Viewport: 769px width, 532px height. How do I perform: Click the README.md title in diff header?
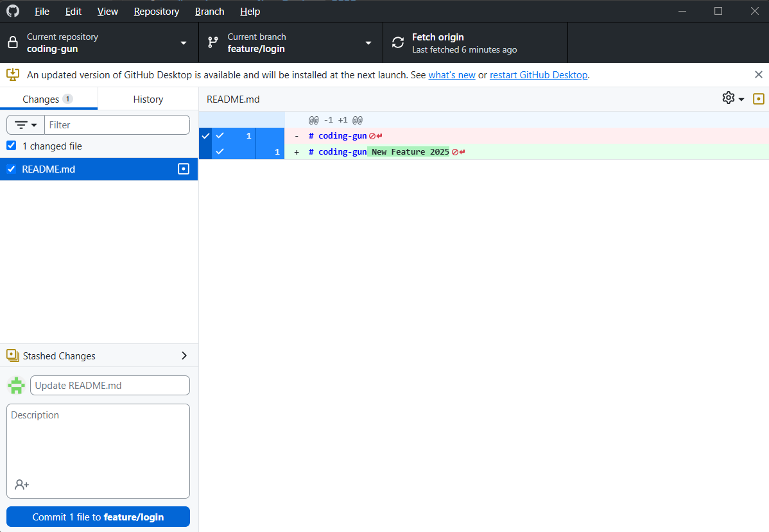click(x=233, y=99)
